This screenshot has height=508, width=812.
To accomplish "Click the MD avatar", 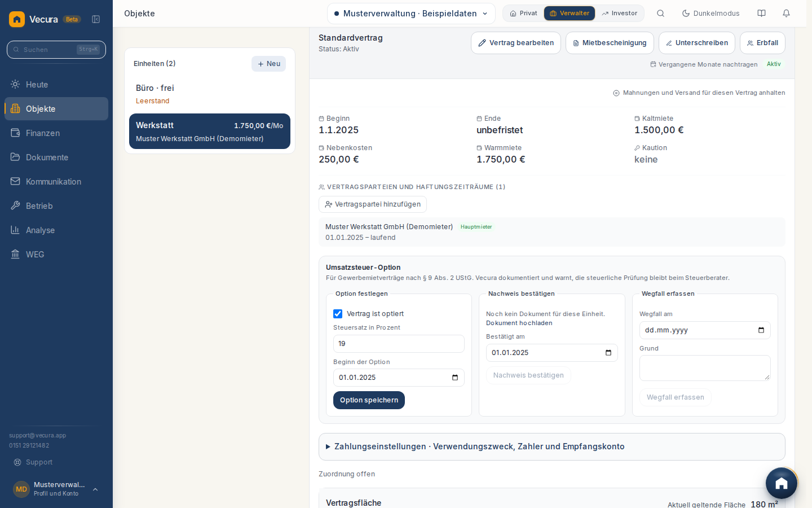I will point(21,489).
